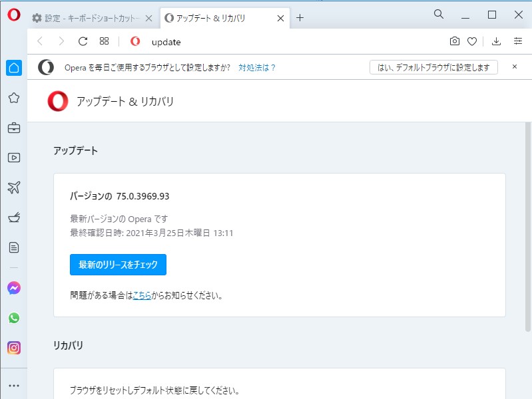Add page to bookmarks heart icon
532x399 pixels.
pyautogui.click(x=472, y=41)
